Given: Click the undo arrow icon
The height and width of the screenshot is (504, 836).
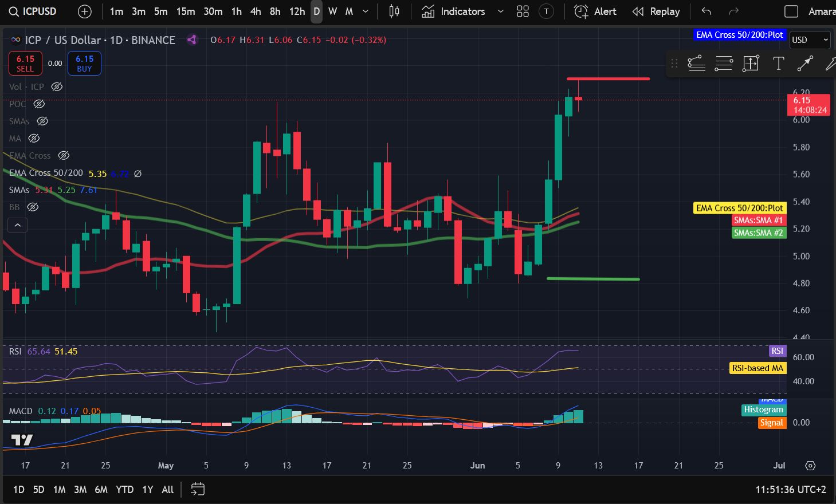Looking at the screenshot, I should coord(707,11).
